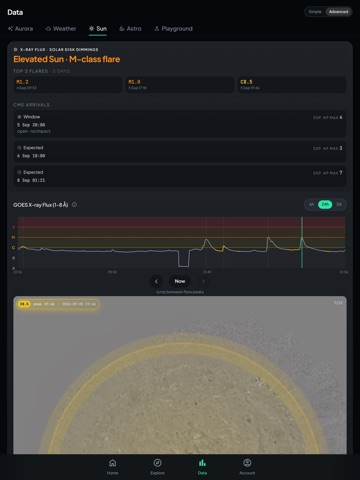Click the 'EXP. KP MAX 4' value

tap(328, 117)
